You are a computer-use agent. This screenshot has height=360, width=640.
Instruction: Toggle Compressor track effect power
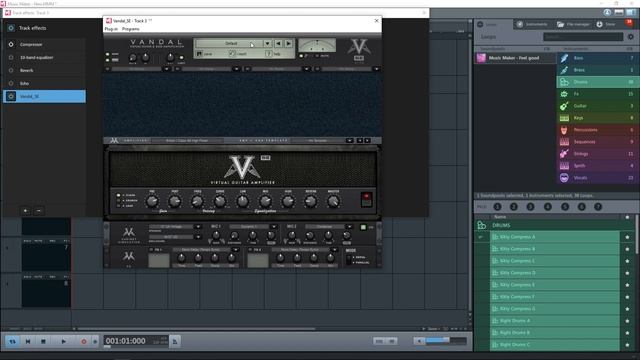click(x=11, y=44)
